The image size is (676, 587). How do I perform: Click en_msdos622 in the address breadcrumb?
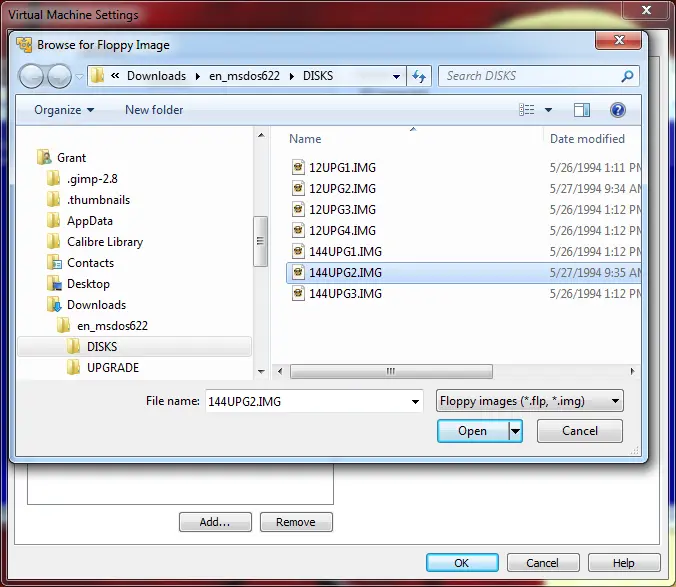tap(244, 76)
